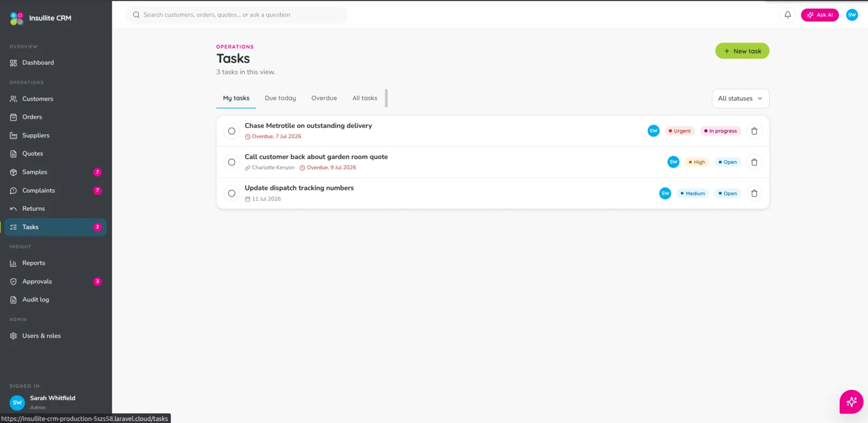Screen dimensions: 868x423
Task: Open the Call customer back about garden room task
Action: click(x=316, y=157)
